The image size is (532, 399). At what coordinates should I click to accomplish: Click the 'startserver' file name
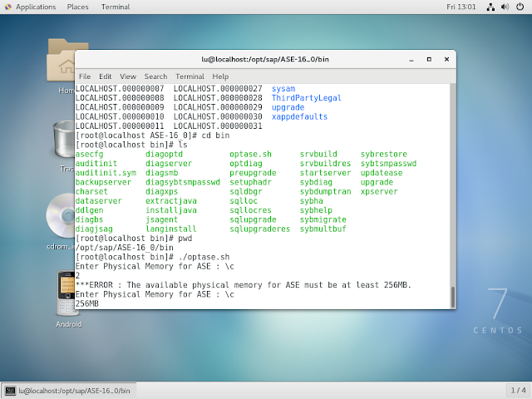click(325, 173)
